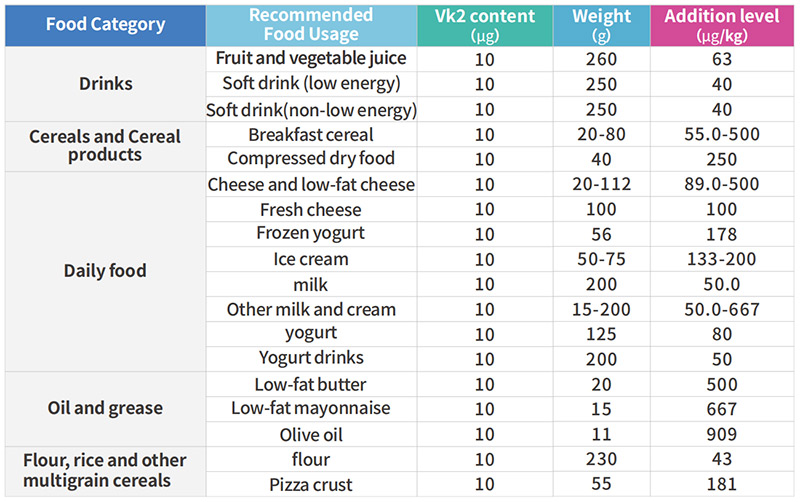Click the Ice cream entry
The width and height of the screenshot is (800, 502).
pos(310,258)
